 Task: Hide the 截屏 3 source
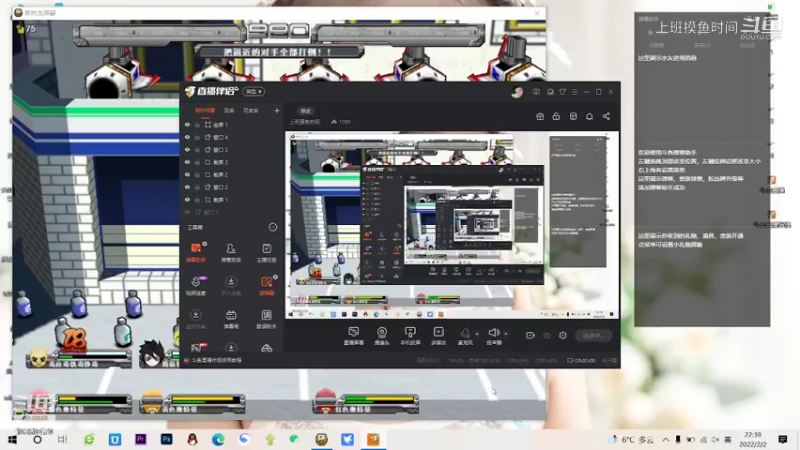point(187,162)
